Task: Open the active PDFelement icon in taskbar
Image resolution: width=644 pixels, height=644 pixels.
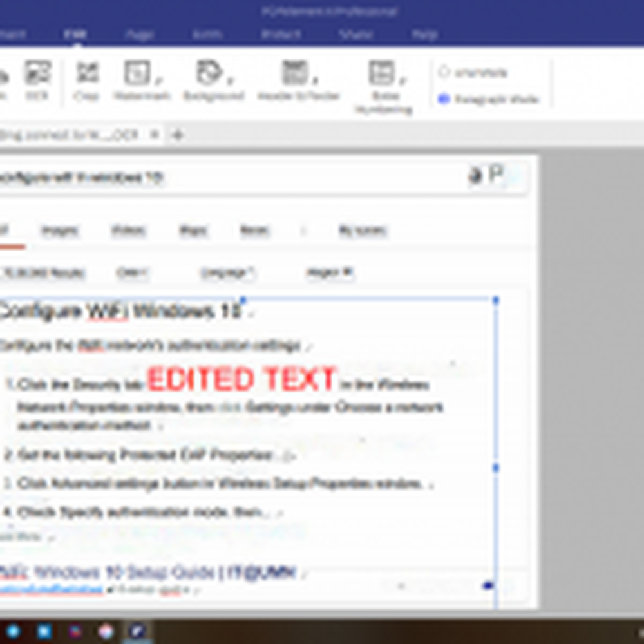Action: [x=137, y=631]
